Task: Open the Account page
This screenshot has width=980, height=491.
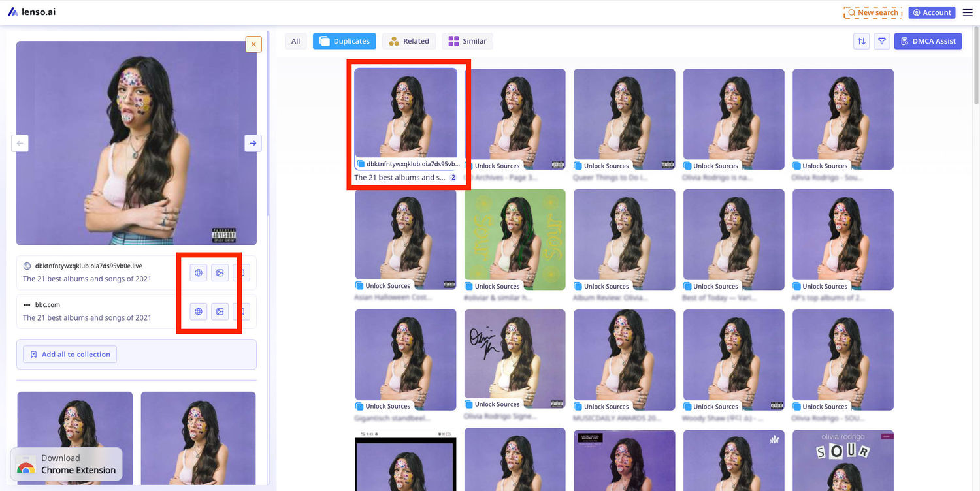Action: pyautogui.click(x=932, y=12)
